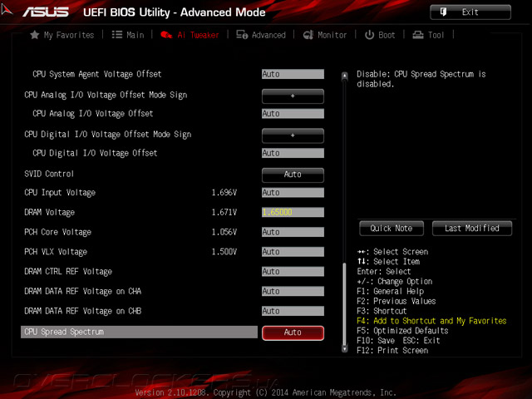This screenshot has width=532, height=399.
Task: Go to the Monitor tab
Action: [325, 35]
